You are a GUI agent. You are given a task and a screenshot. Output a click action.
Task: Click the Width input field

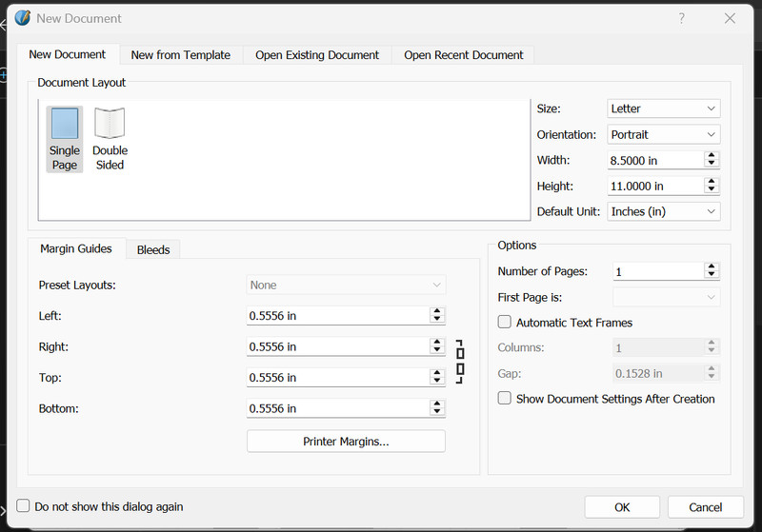click(x=654, y=160)
